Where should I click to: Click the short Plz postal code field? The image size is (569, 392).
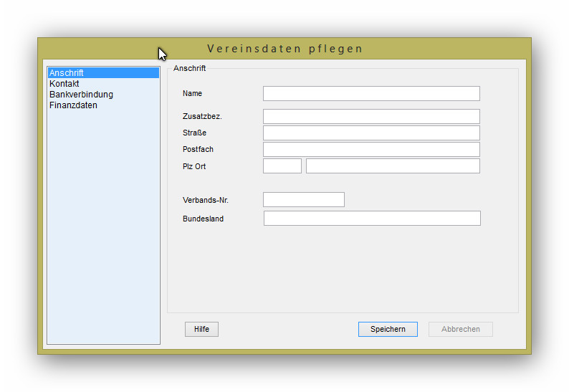pos(282,166)
